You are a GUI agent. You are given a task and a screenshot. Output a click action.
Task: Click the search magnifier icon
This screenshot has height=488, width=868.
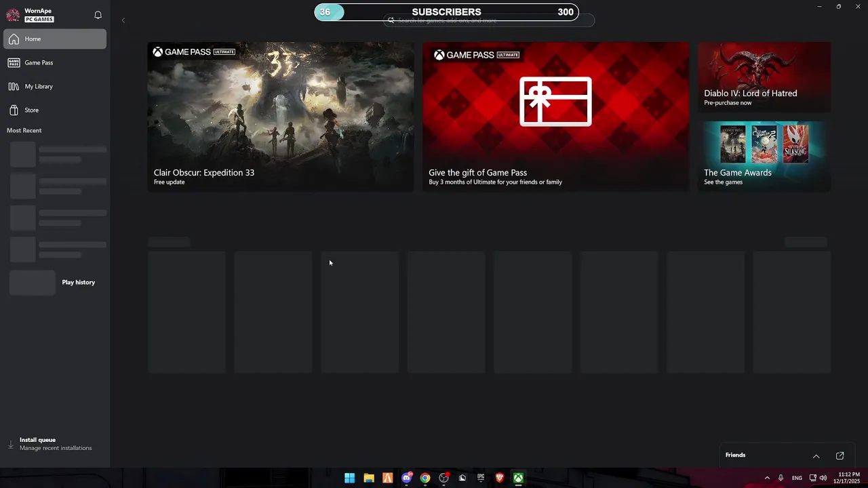391,20
